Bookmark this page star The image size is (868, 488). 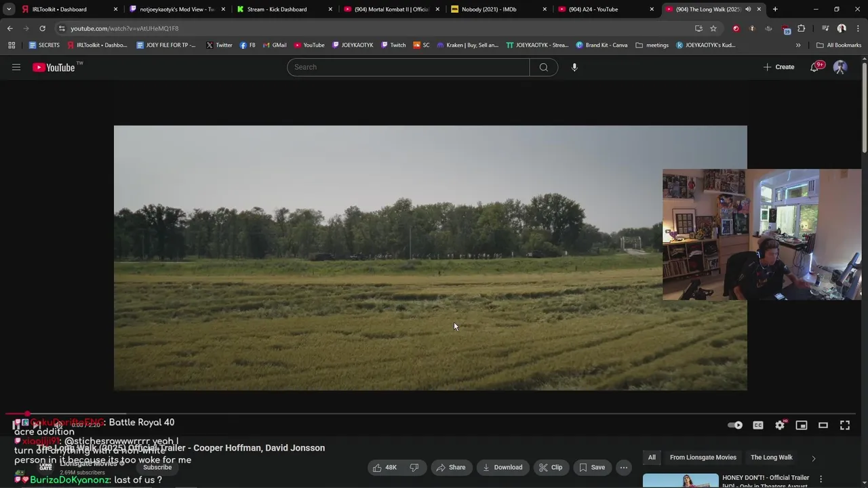[713, 28]
